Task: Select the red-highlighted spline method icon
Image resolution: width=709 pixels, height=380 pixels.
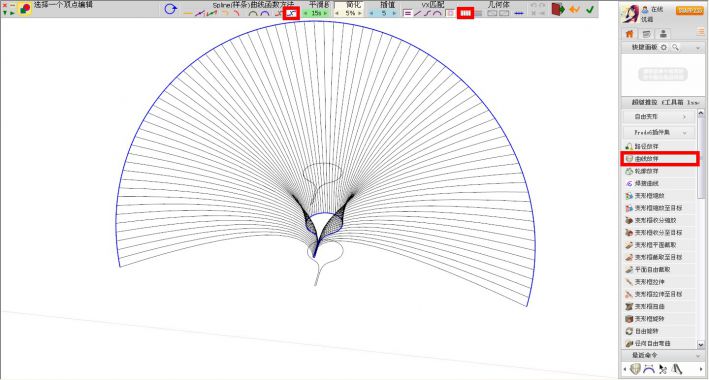Action: point(292,13)
